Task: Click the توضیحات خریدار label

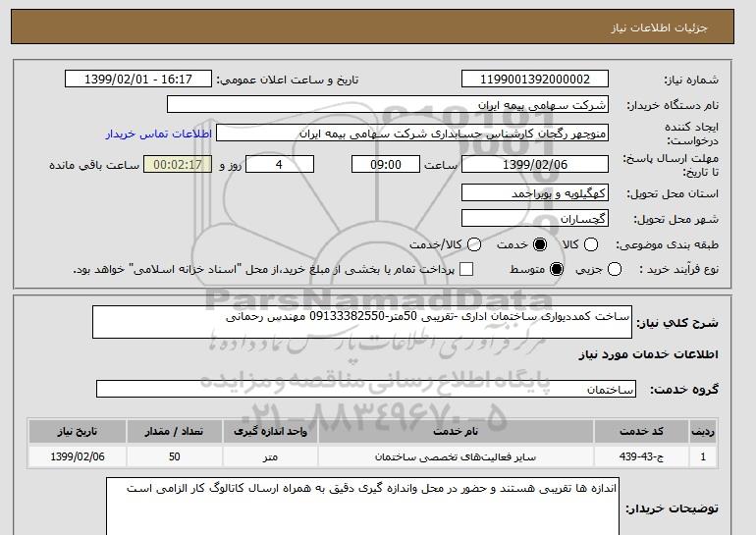Action: [672, 508]
